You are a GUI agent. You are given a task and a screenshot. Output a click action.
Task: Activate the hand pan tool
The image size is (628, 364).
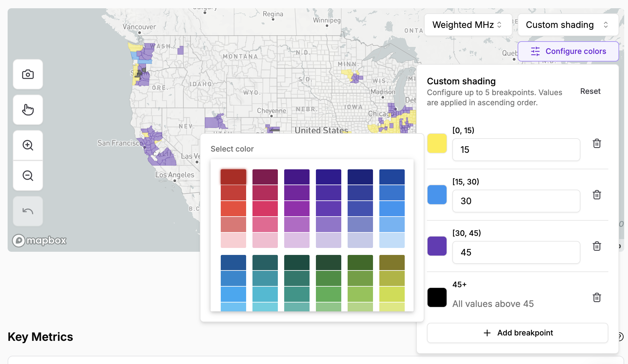click(x=28, y=110)
